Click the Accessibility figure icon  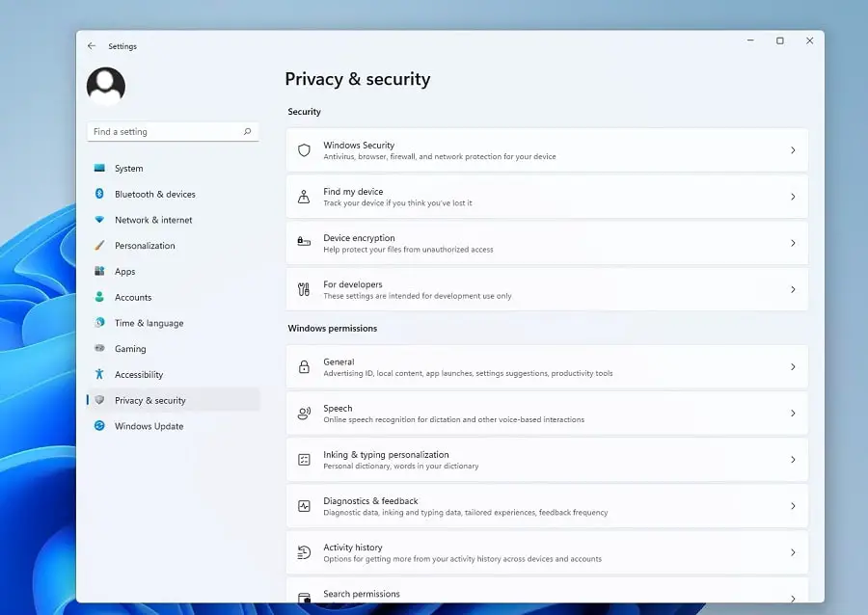99,374
